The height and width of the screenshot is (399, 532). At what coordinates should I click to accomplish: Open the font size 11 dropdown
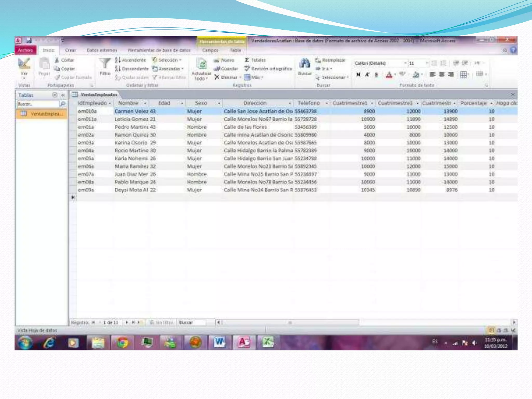[427, 63]
